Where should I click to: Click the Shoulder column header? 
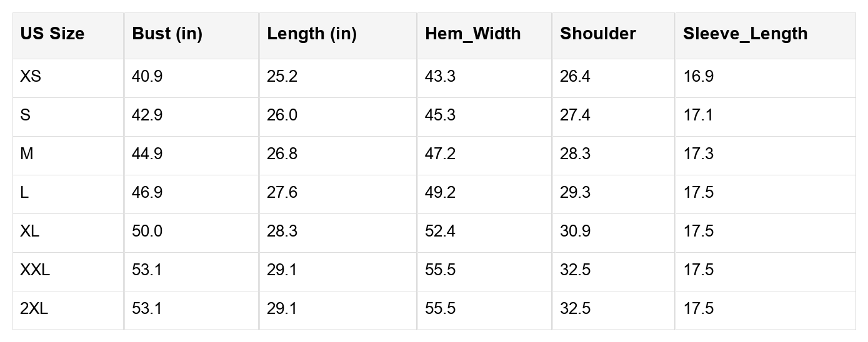coord(598,34)
